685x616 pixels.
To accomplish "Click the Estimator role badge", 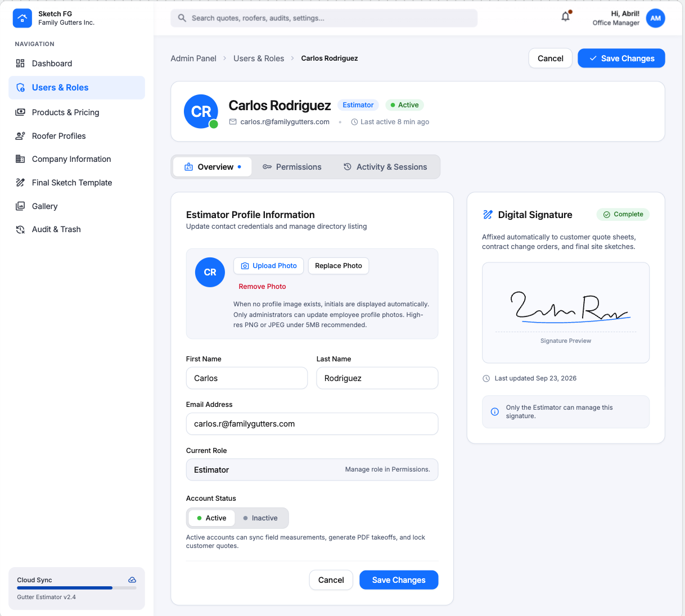I will click(x=358, y=105).
